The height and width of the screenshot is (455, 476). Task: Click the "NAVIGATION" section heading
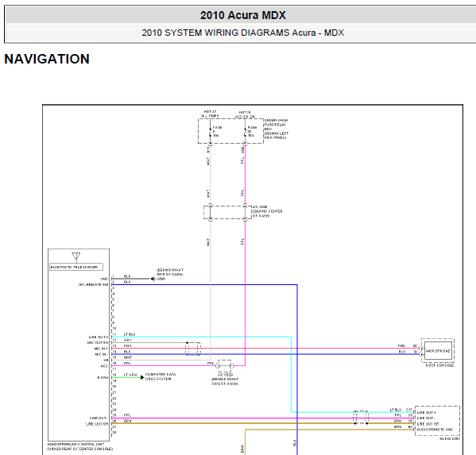coord(47,59)
